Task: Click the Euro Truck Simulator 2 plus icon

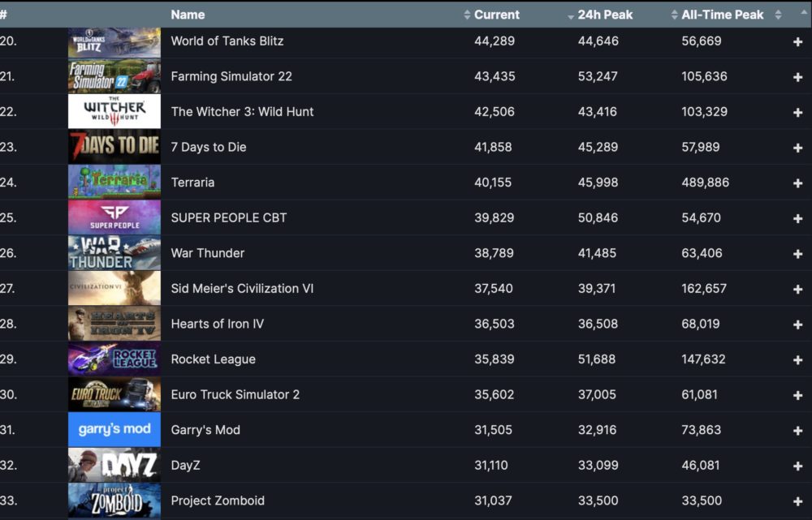Action: 797,395
